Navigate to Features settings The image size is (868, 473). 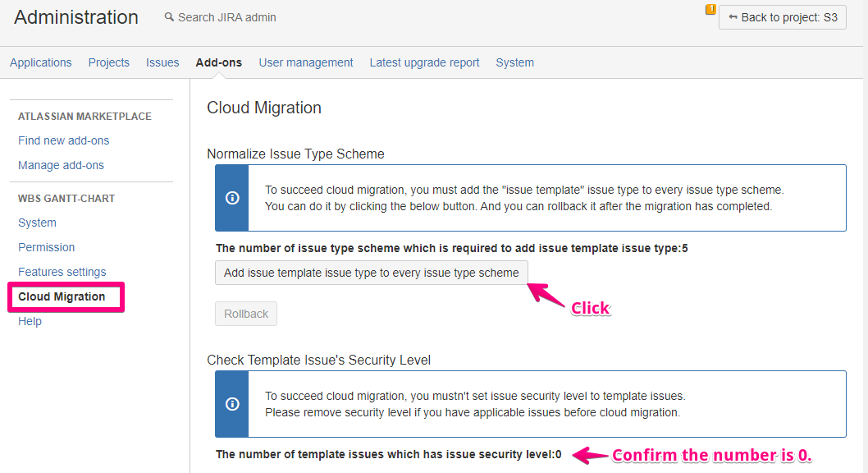pyautogui.click(x=62, y=272)
